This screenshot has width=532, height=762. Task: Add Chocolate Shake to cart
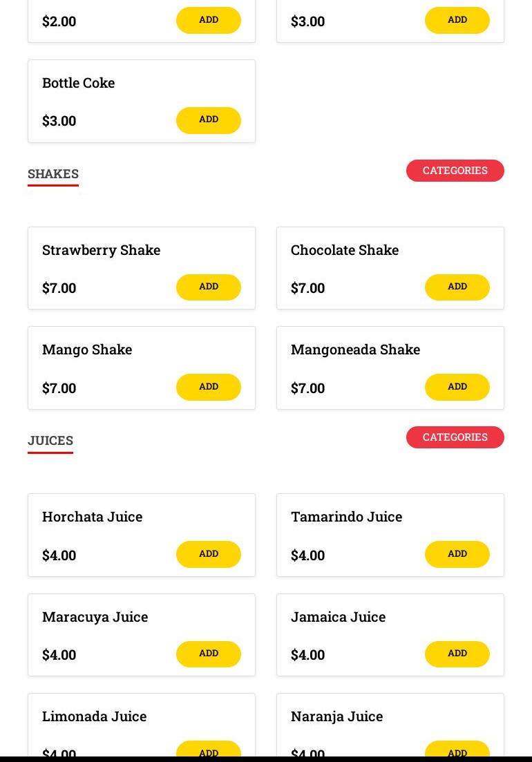[457, 287]
